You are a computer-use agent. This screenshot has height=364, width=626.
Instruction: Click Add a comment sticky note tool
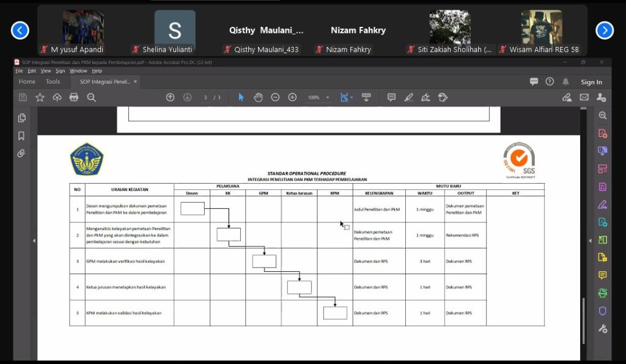391,98
